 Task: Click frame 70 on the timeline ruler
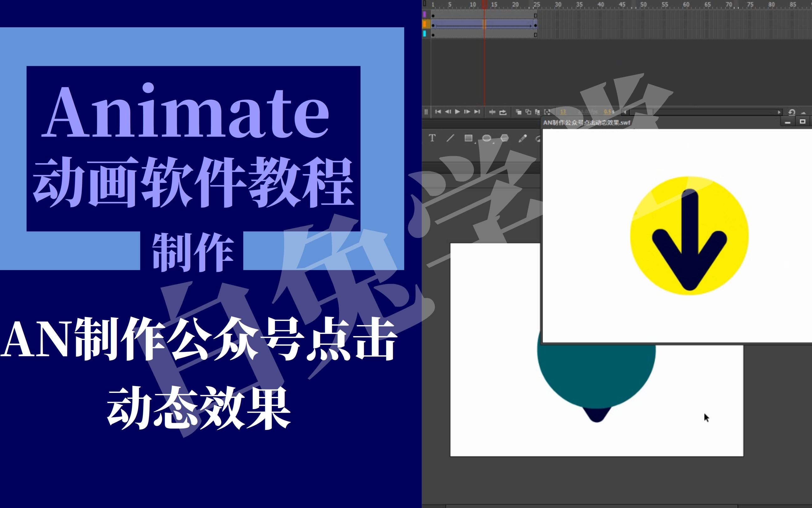[729, 4]
